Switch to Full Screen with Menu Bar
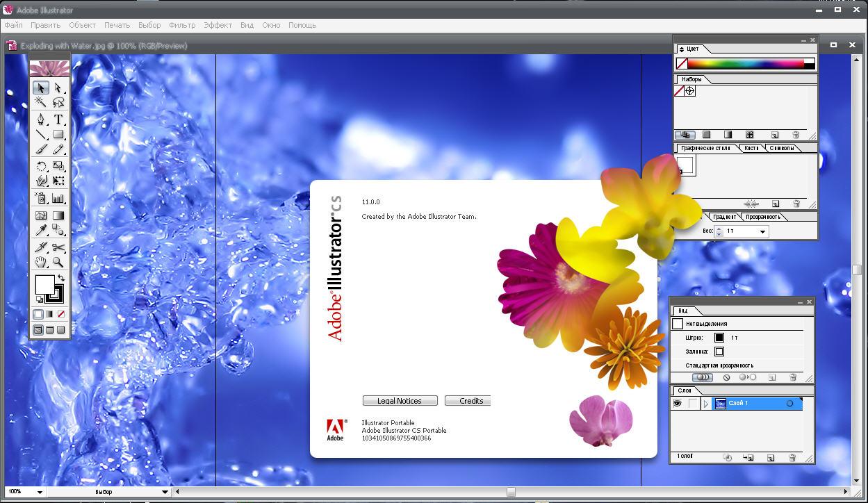Viewport: 868px width, 503px height. pos(49,330)
